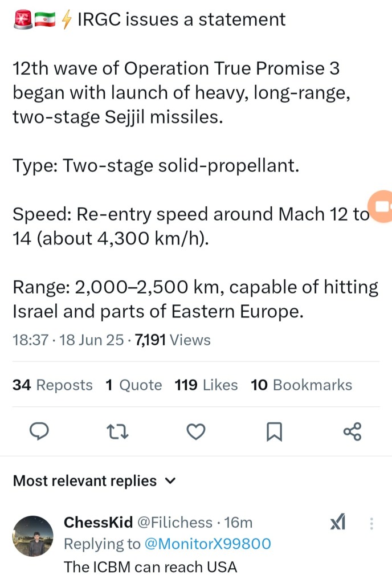Tap the chevron next to Most relevant replies
The height and width of the screenshot is (583, 392).
coord(169,481)
